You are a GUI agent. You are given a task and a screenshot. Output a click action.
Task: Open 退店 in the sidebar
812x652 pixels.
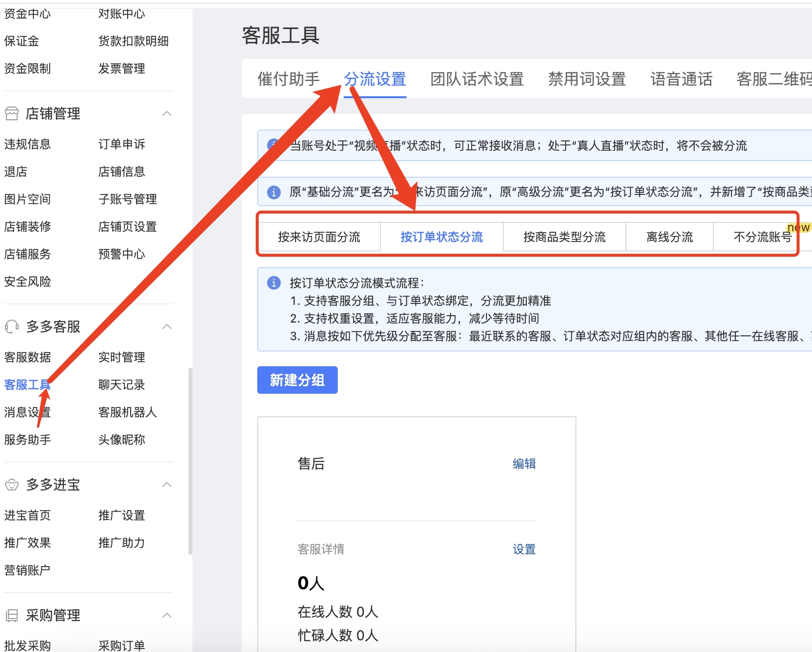[16, 172]
